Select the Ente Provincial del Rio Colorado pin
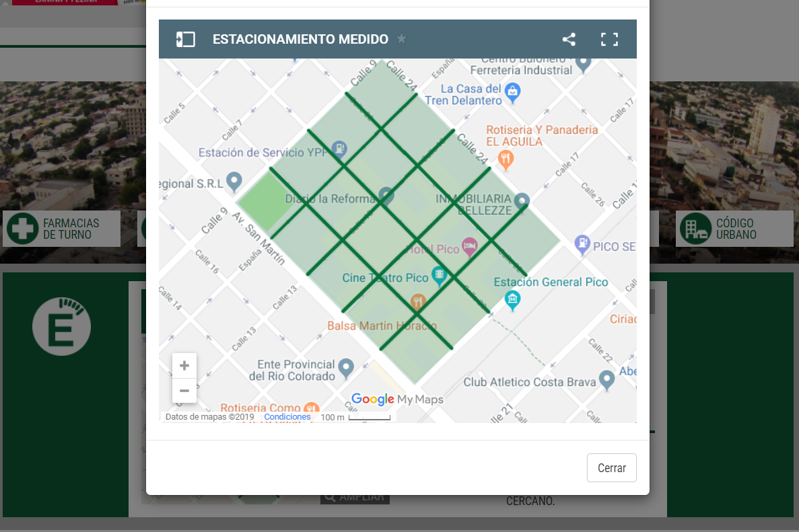 click(x=346, y=369)
